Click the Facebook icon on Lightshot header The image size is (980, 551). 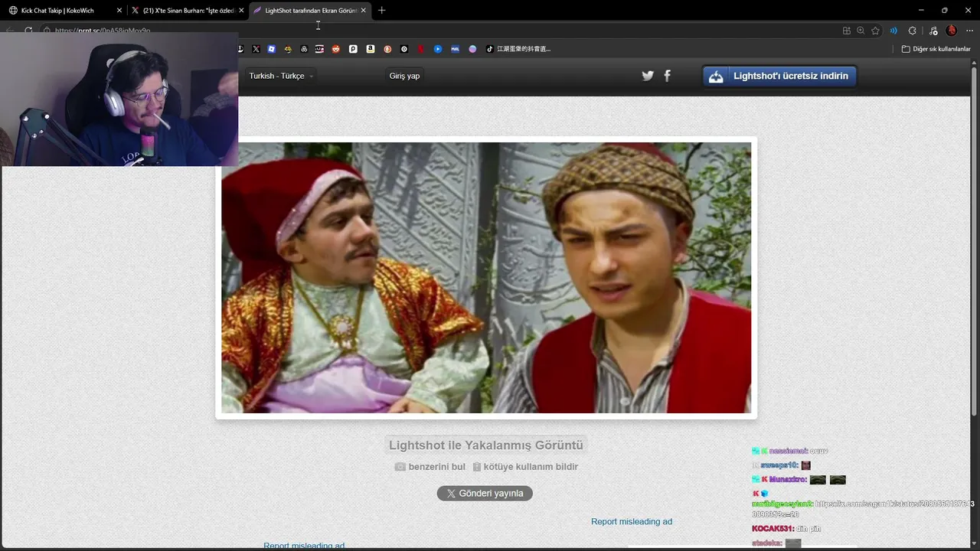[667, 76]
